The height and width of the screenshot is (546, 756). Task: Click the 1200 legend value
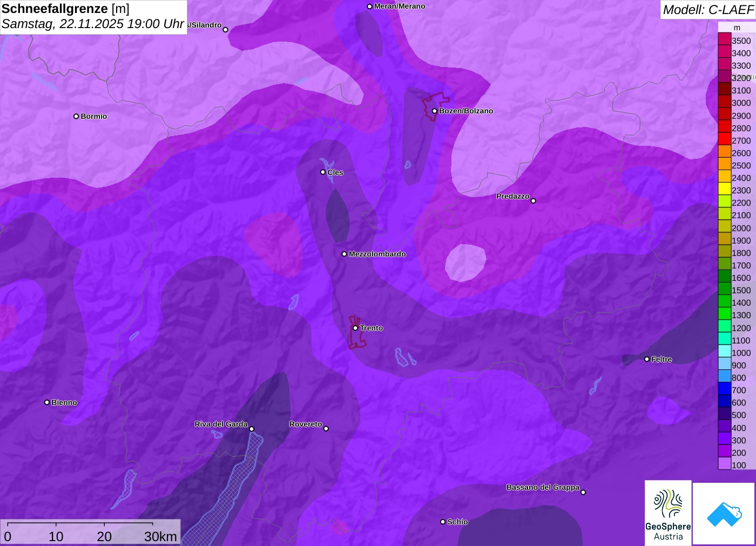(x=741, y=328)
